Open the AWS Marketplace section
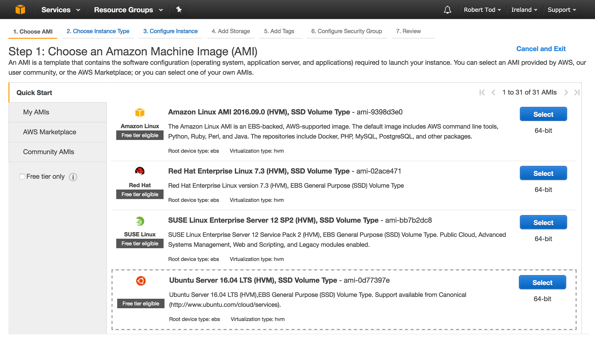Viewport: 595px width, 364px height. tap(50, 132)
